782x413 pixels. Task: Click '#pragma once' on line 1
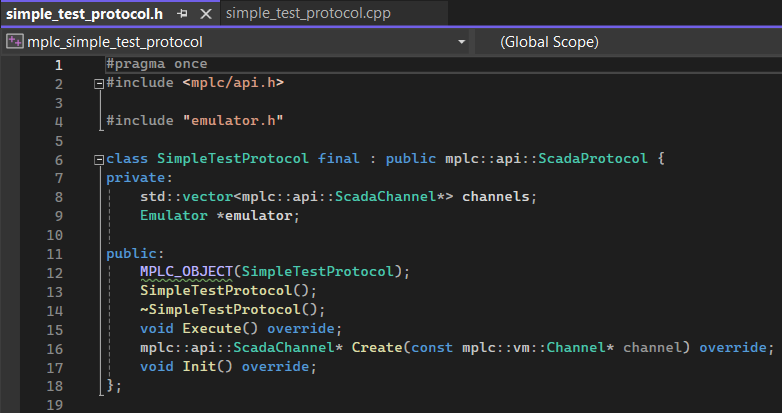(157, 64)
